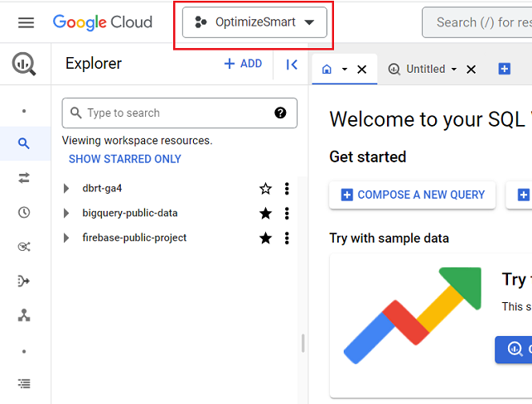The width and height of the screenshot is (532, 404).
Task: Click the ADD button in Explorer
Action: click(243, 64)
